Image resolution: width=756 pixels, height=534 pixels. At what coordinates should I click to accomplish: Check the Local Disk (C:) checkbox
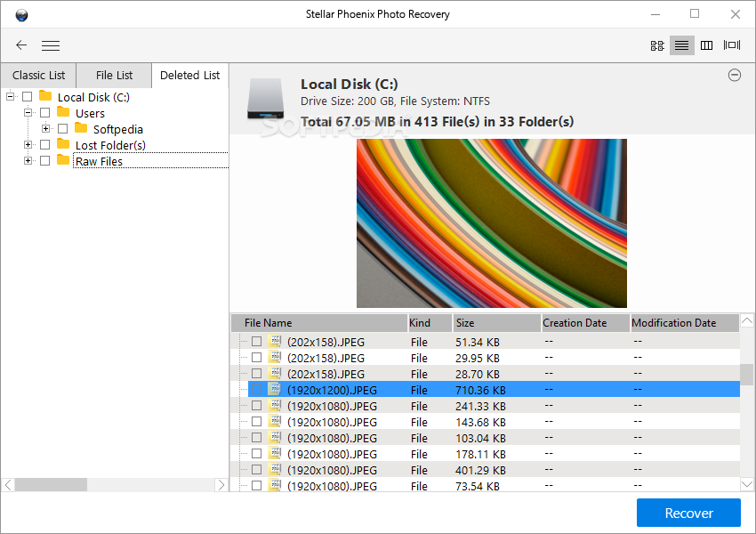pos(27,97)
